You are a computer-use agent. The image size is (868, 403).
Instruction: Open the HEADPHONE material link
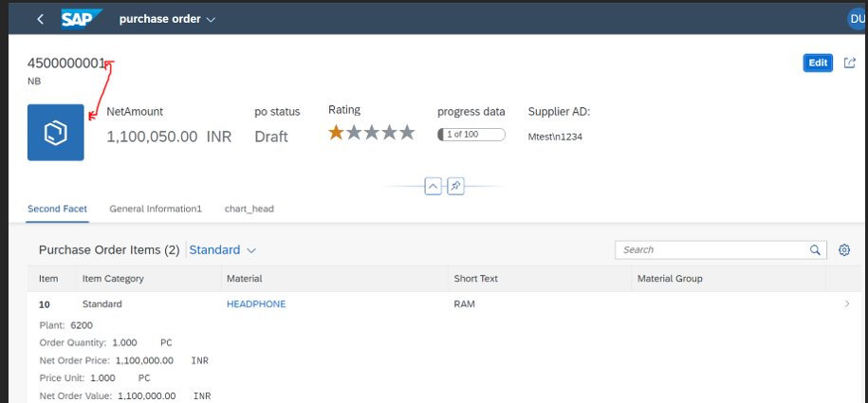[256, 304]
